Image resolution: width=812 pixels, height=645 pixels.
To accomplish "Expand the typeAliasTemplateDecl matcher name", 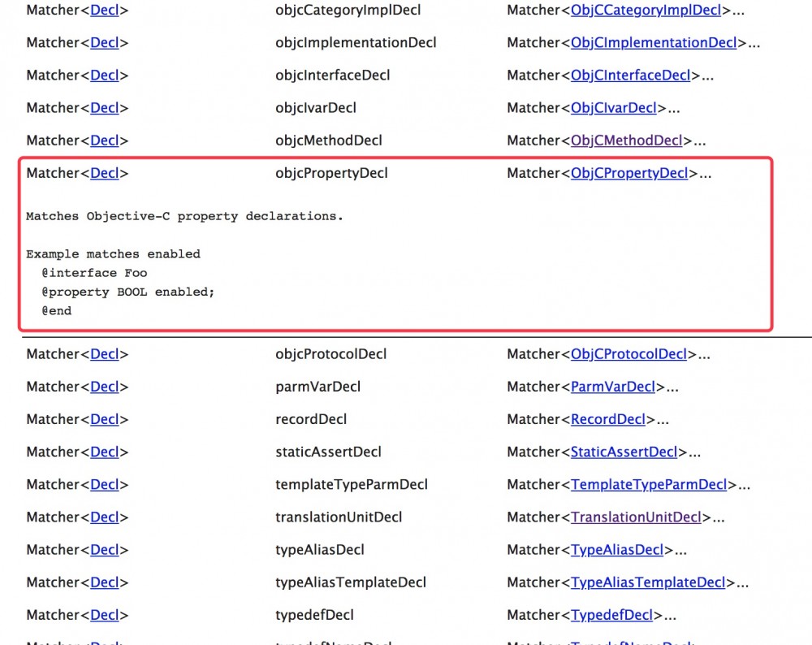I will pos(351,582).
